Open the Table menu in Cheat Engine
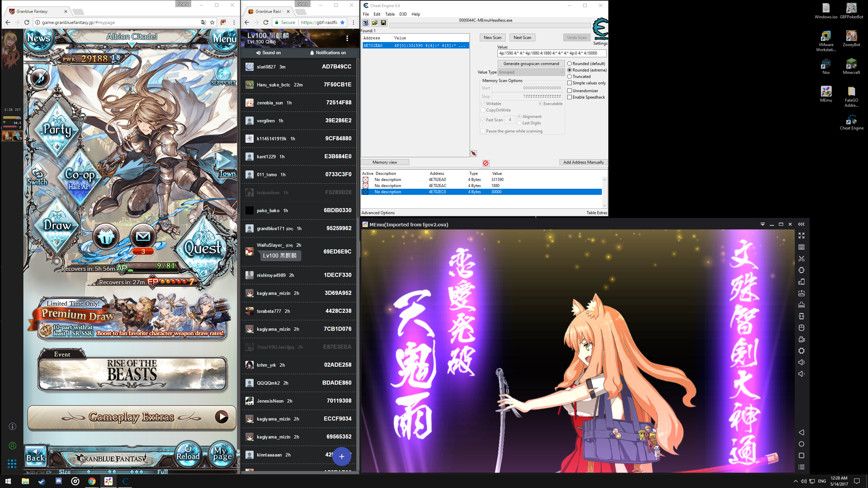The width and height of the screenshot is (868, 488). pyautogui.click(x=390, y=14)
